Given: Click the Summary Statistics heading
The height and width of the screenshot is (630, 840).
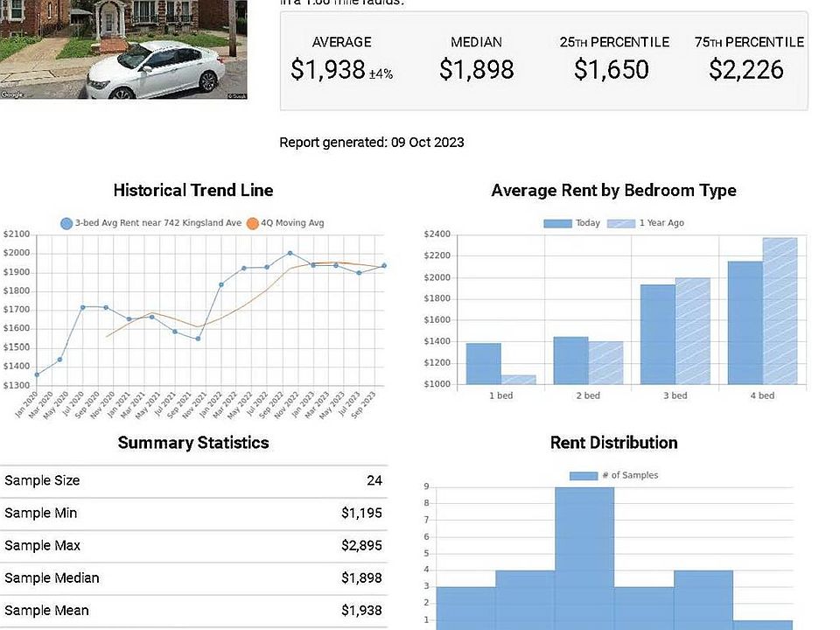Looking at the screenshot, I should 193,443.
